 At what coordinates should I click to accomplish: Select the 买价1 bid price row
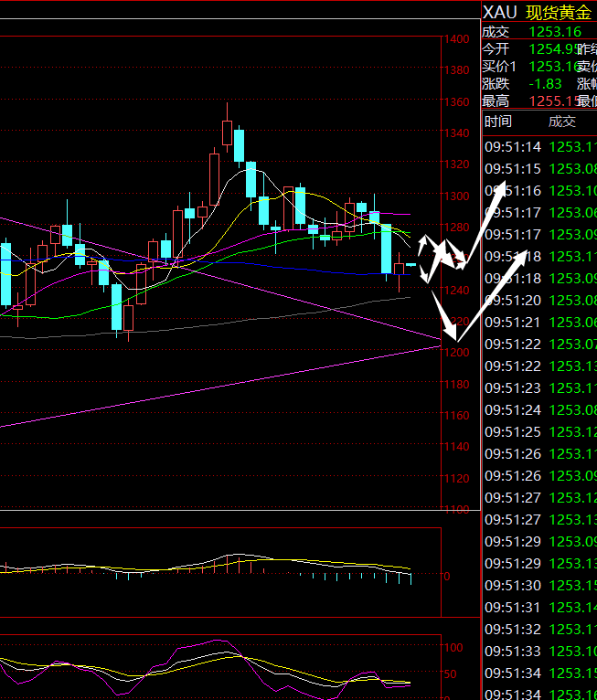pos(538,67)
